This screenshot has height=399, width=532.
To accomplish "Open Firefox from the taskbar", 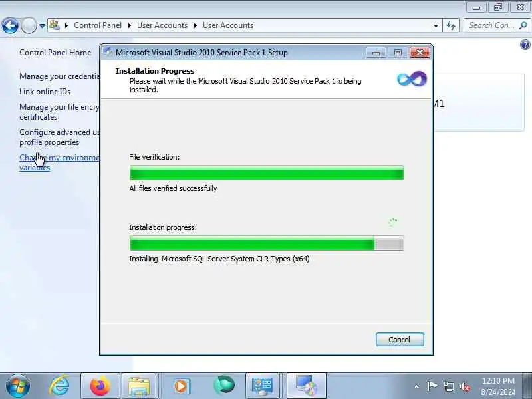I will pyautogui.click(x=100, y=386).
